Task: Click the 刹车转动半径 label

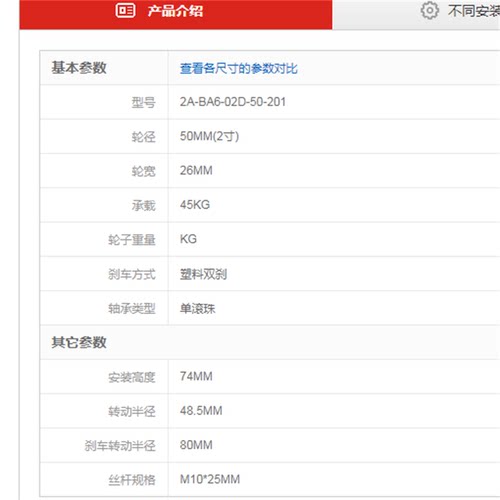Action: click(x=120, y=446)
